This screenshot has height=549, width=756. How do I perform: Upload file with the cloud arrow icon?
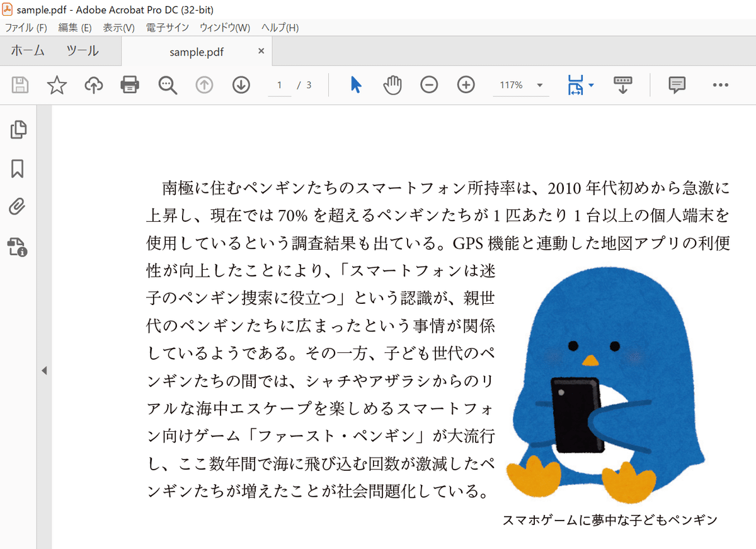(x=94, y=84)
